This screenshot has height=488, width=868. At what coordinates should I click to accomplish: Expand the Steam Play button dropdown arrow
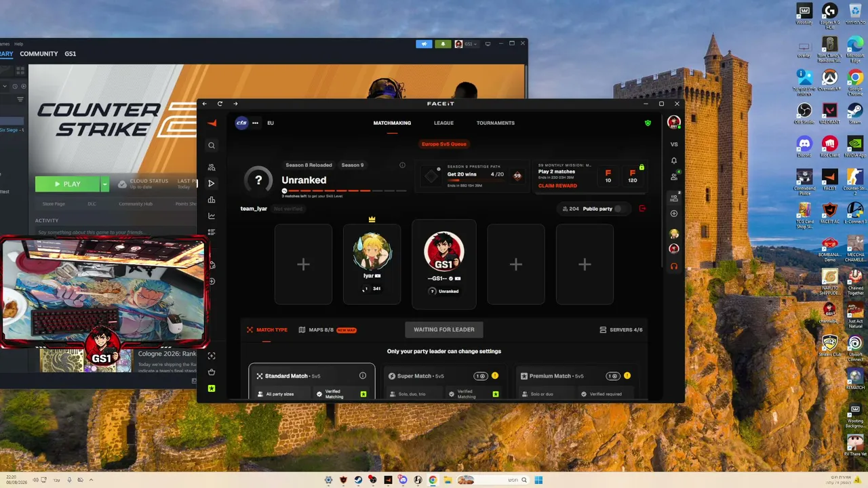coord(104,184)
